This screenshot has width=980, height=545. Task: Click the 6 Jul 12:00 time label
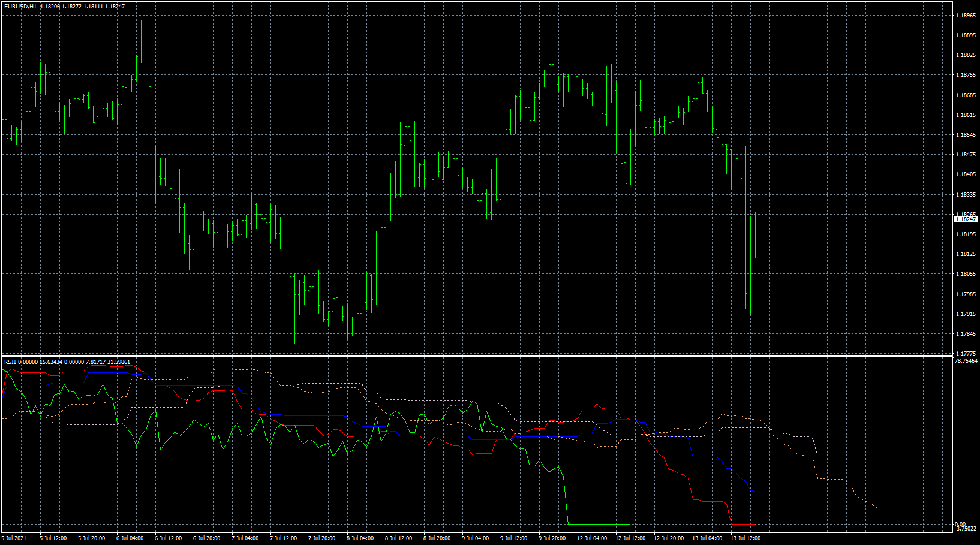169,538
